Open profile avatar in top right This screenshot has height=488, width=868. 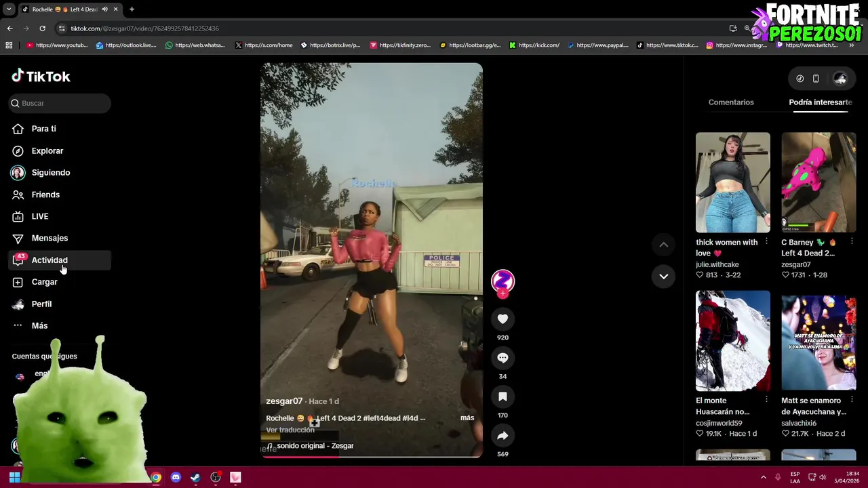click(840, 79)
